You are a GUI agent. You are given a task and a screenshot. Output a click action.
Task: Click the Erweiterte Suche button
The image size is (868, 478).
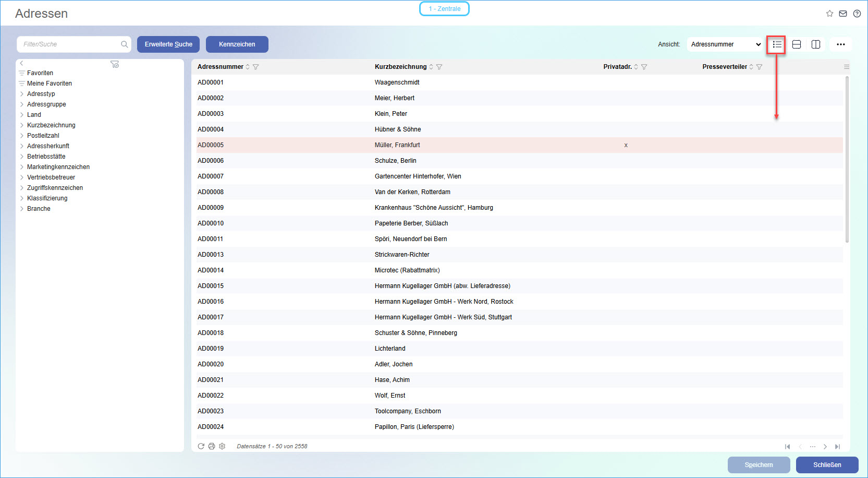168,44
